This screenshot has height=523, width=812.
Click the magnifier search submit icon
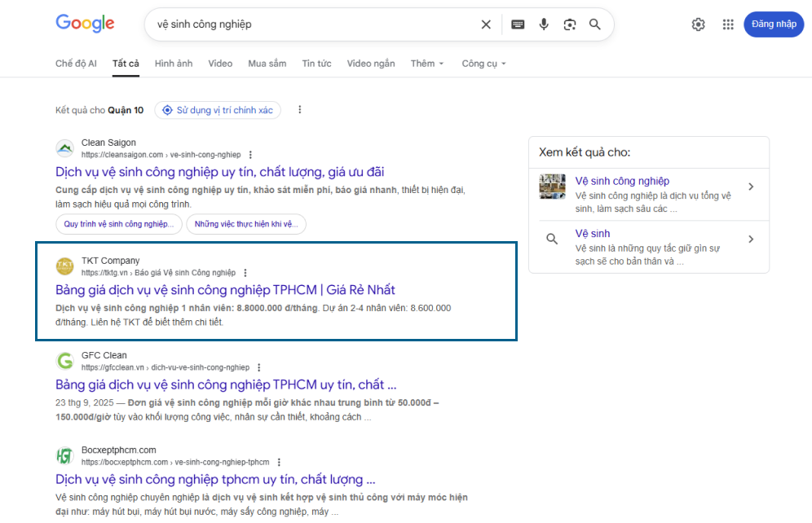(x=595, y=24)
